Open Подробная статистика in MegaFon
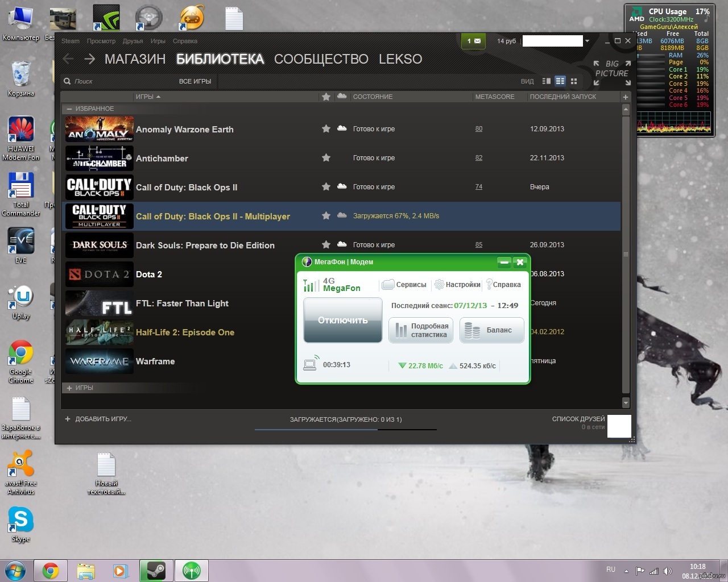This screenshot has height=582, width=728. coord(421,330)
